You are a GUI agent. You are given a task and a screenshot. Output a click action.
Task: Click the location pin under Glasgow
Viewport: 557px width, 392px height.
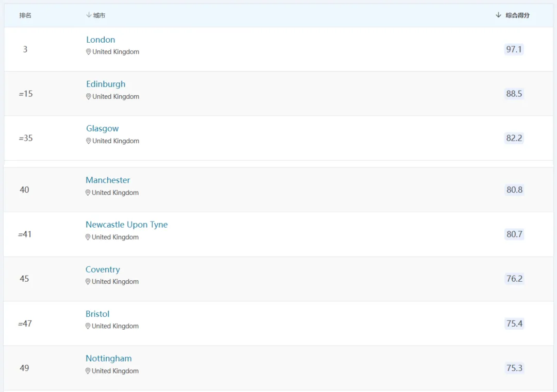point(89,141)
